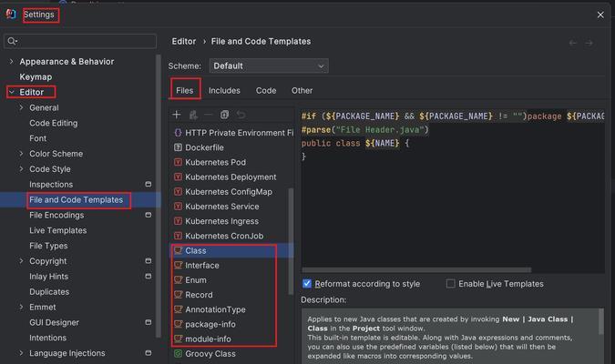Click the Kubernetes Deployment template icon
Screen dimensions: 615x364
pos(178,177)
